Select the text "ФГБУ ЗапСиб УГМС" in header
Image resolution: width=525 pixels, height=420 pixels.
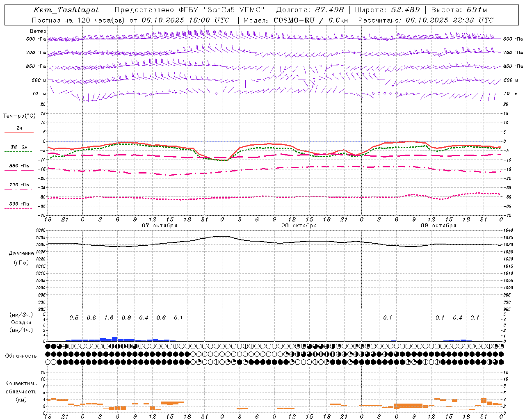click(x=222, y=10)
